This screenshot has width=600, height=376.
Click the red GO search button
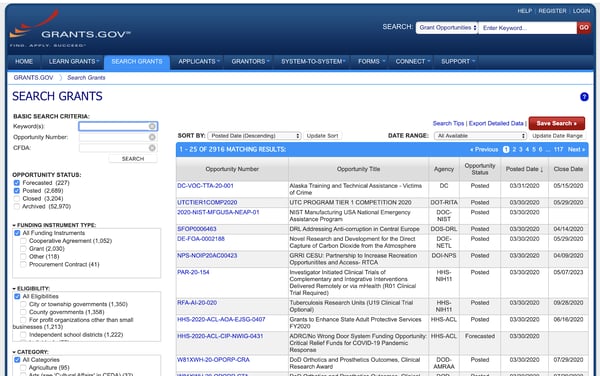584,28
